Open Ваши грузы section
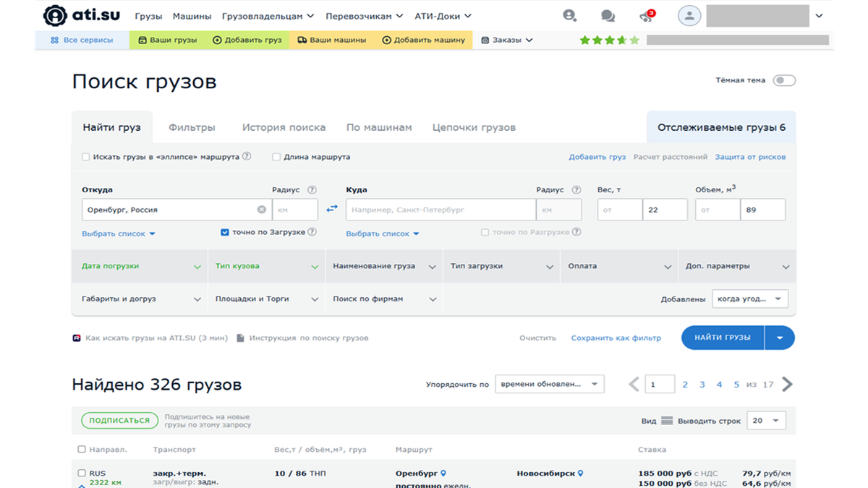Image resolution: width=868 pixels, height=488 pixels. click(168, 40)
